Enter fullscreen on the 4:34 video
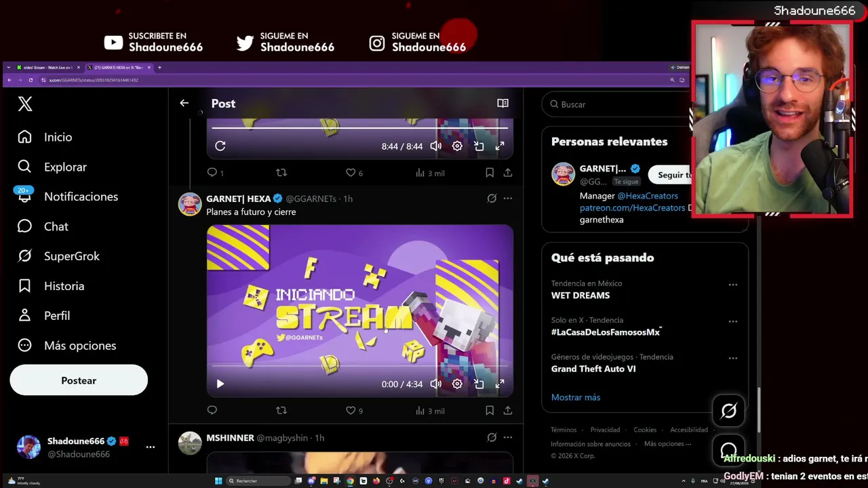The image size is (868, 488). (x=500, y=384)
